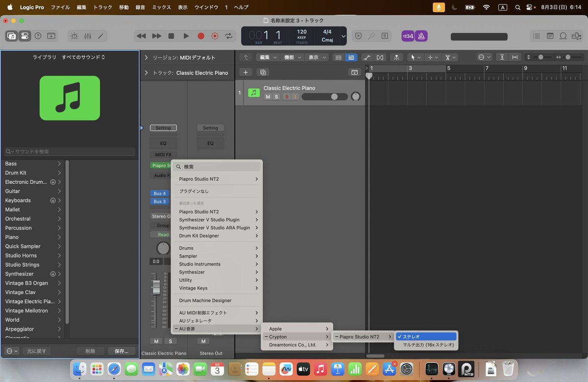Switch to the track list view icon
This screenshot has height=382, width=588.
point(351,57)
